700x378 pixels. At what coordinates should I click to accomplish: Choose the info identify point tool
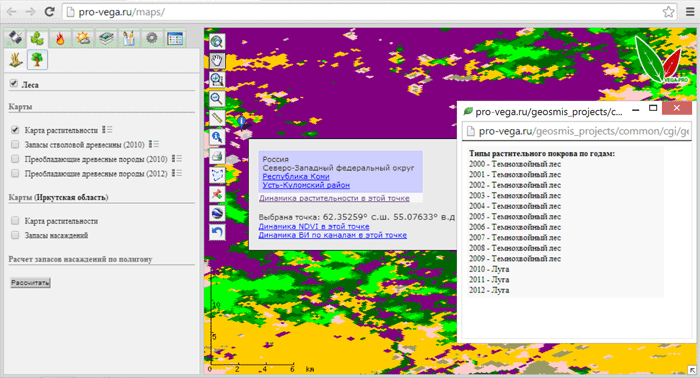pyautogui.click(x=217, y=137)
